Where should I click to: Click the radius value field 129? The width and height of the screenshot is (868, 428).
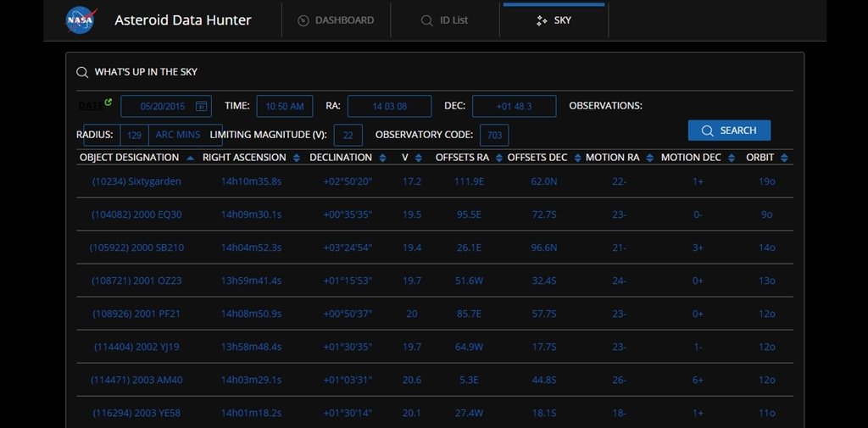(x=135, y=135)
